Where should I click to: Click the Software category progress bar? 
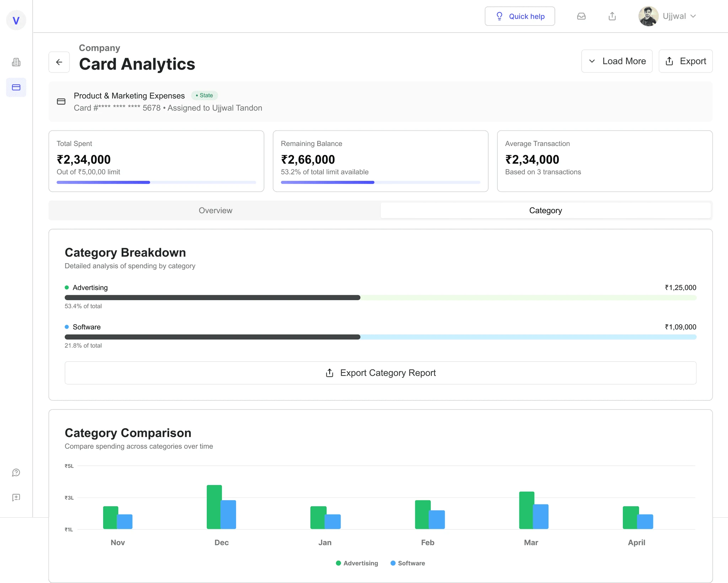tap(380, 337)
